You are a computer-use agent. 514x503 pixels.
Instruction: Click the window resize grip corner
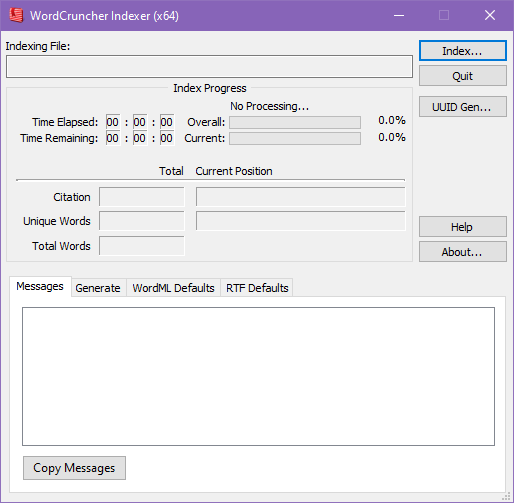[506, 496]
